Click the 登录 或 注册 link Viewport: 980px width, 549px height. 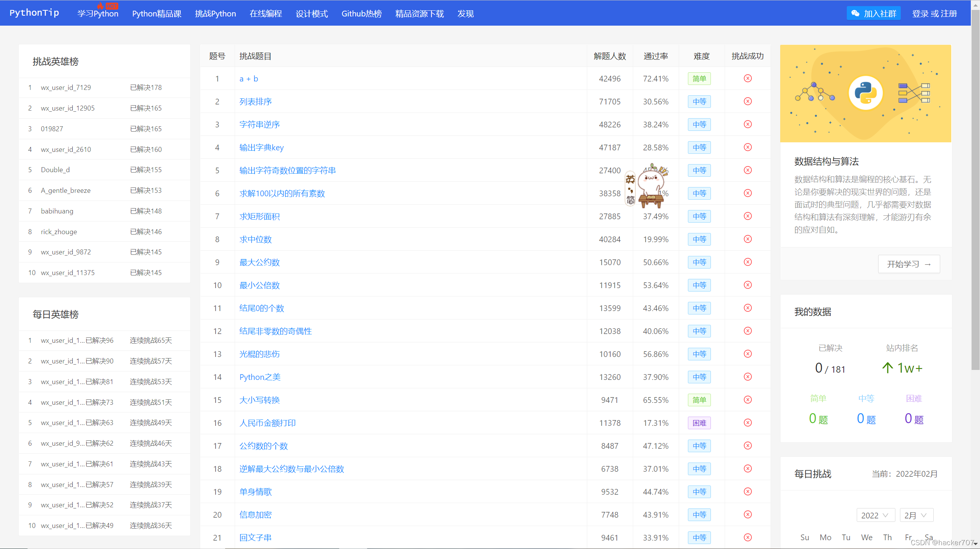click(934, 13)
